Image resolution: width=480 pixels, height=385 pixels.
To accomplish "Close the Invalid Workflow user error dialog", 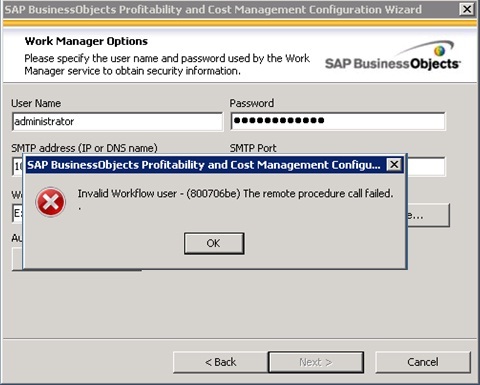I will 394,164.
